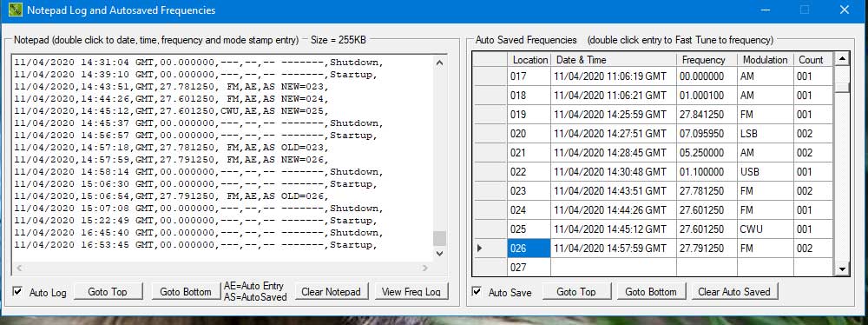Viewport: 868px width, 325px height.
Task: Select location cell 018
Action: coord(529,96)
